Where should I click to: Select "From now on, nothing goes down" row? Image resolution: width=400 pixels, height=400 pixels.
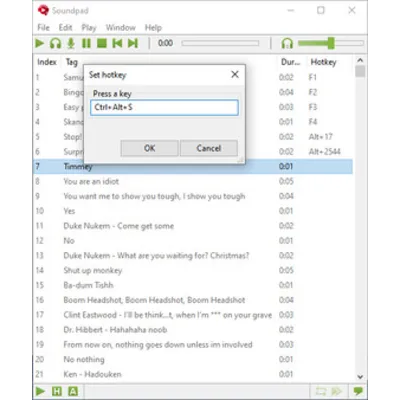[193, 345]
